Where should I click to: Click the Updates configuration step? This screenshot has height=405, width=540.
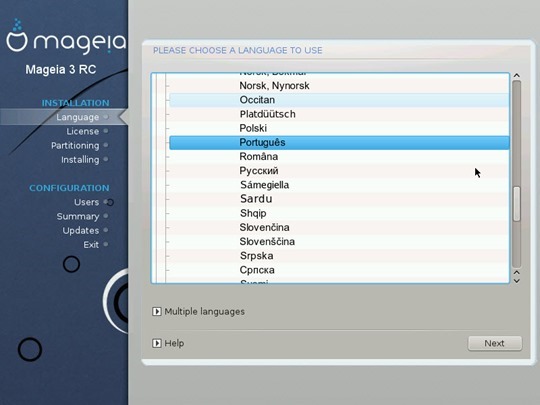tap(81, 231)
